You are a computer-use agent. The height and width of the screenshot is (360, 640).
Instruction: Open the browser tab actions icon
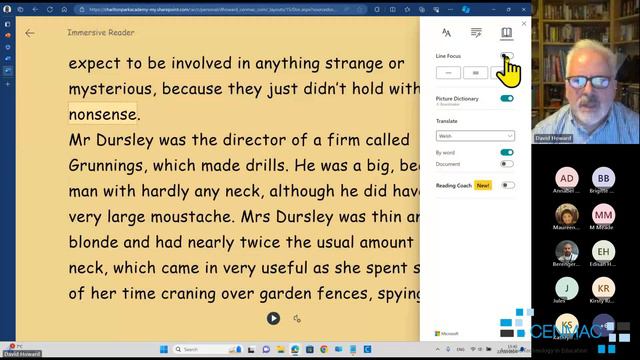click(20, 9)
